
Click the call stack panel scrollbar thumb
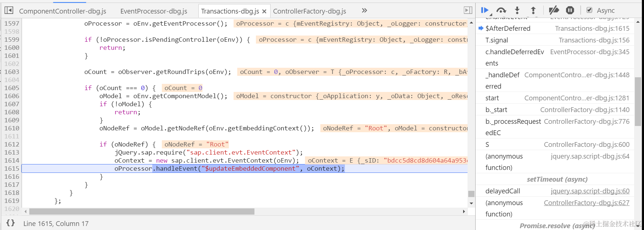coord(638,101)
